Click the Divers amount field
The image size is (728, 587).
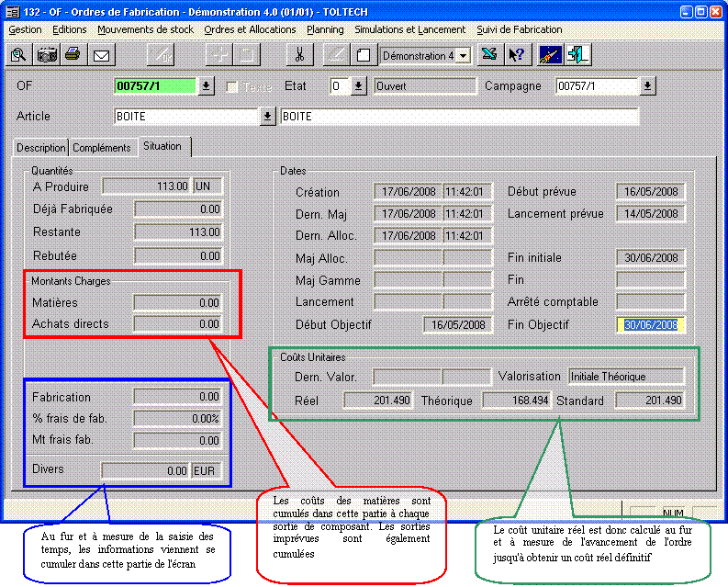pyautogui.click(x=145, y=471)
